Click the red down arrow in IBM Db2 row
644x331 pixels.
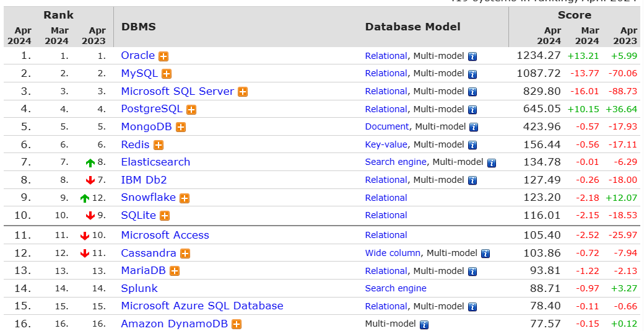tap(90, 180)
